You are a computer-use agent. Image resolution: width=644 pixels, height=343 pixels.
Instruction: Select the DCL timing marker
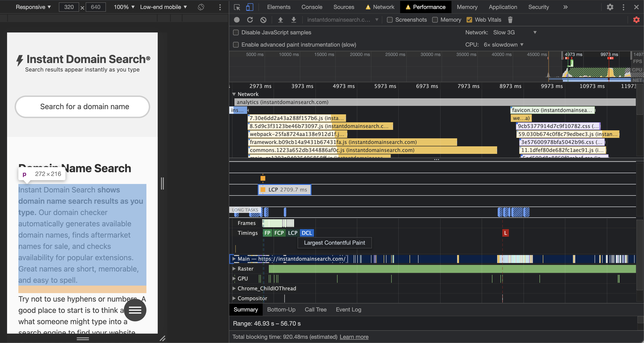[x=307, y=233]
